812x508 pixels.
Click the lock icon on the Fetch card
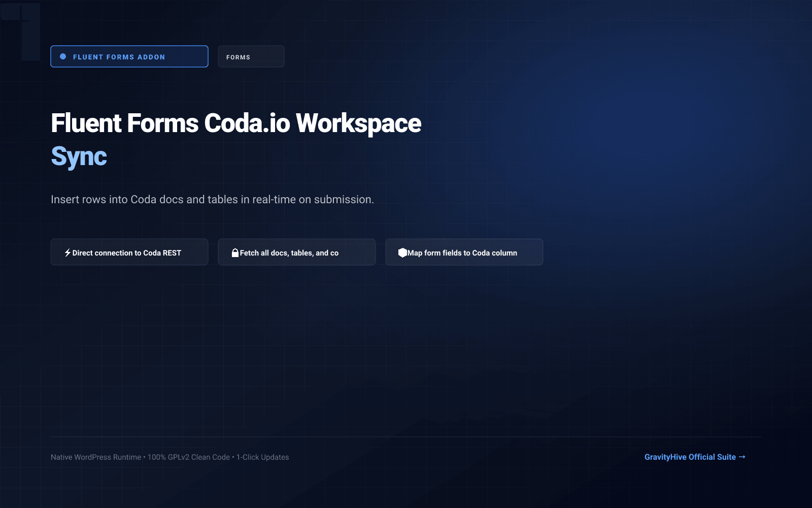coord(235,252)
